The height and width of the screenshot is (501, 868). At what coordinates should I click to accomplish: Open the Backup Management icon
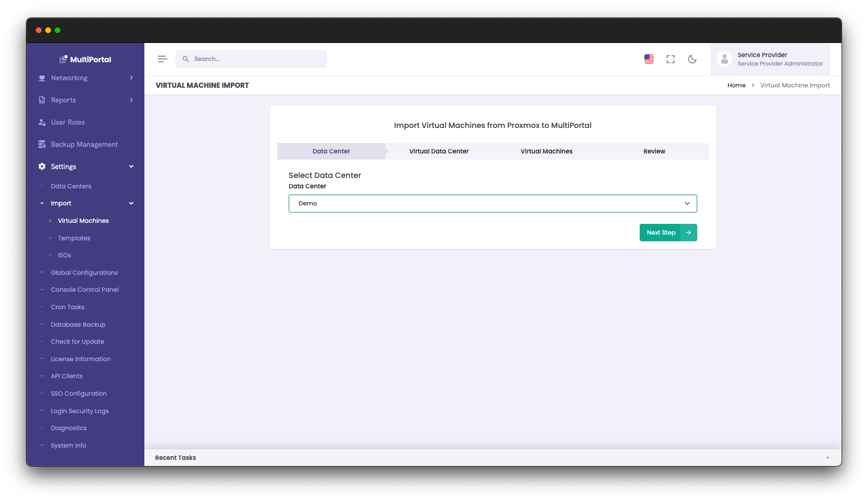tap(42, 144)
